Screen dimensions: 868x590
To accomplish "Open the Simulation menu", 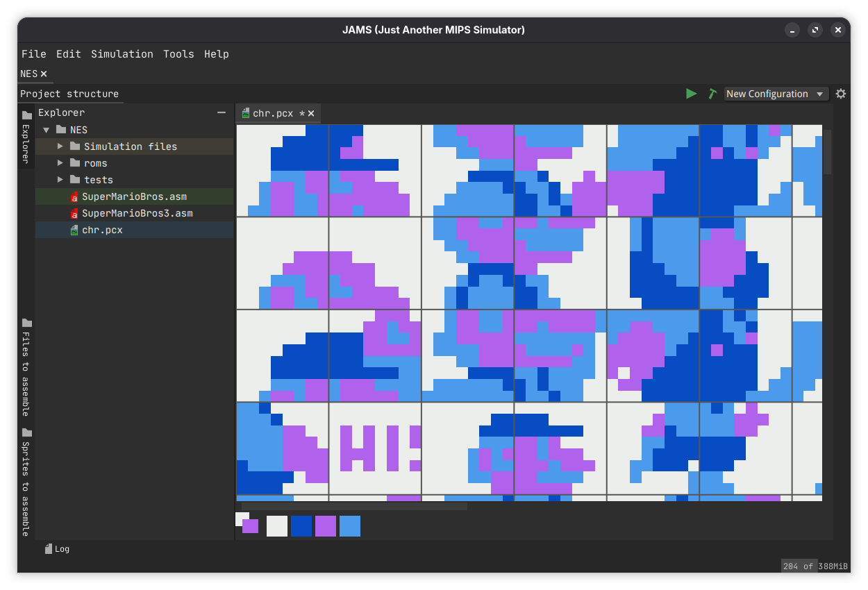I will [122, 53].
